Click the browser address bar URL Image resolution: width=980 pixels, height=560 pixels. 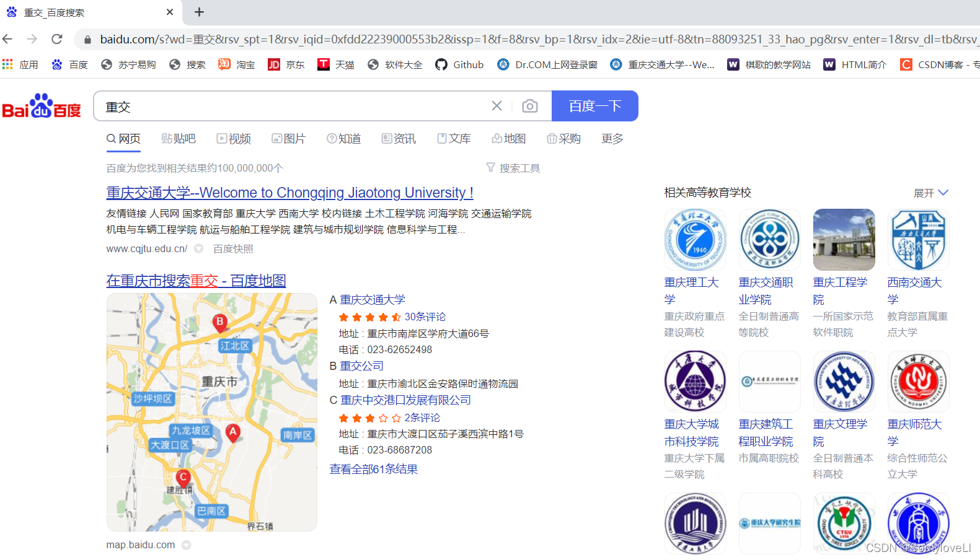pyautogui.click(x=538, y=40)
